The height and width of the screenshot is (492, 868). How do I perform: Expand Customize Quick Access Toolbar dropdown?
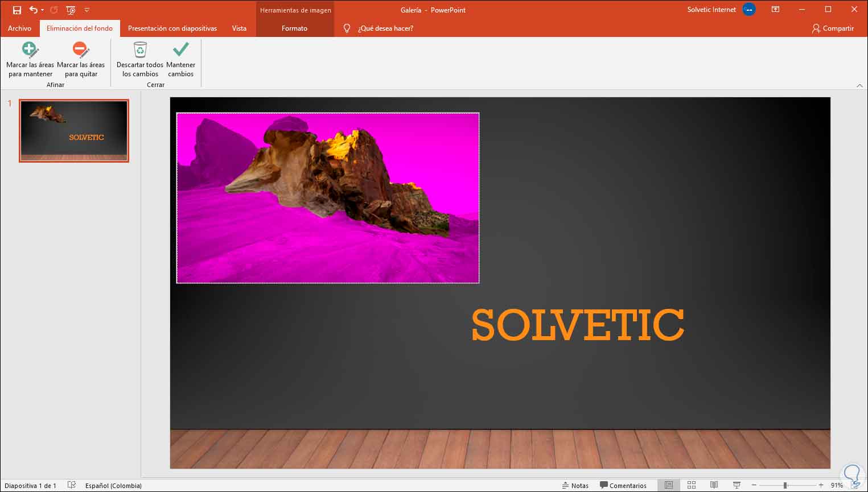(87, 10)
